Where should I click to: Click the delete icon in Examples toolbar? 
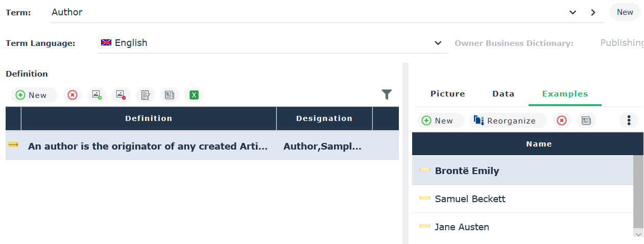tap(562, 120)
